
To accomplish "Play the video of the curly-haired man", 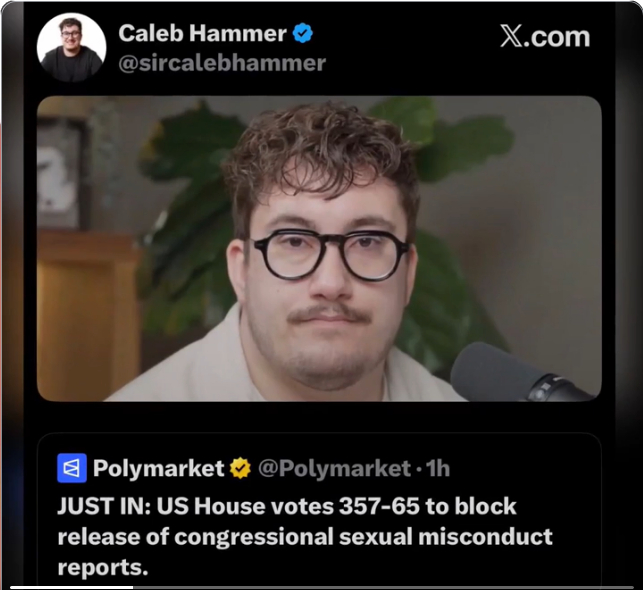I will [319, 248].
